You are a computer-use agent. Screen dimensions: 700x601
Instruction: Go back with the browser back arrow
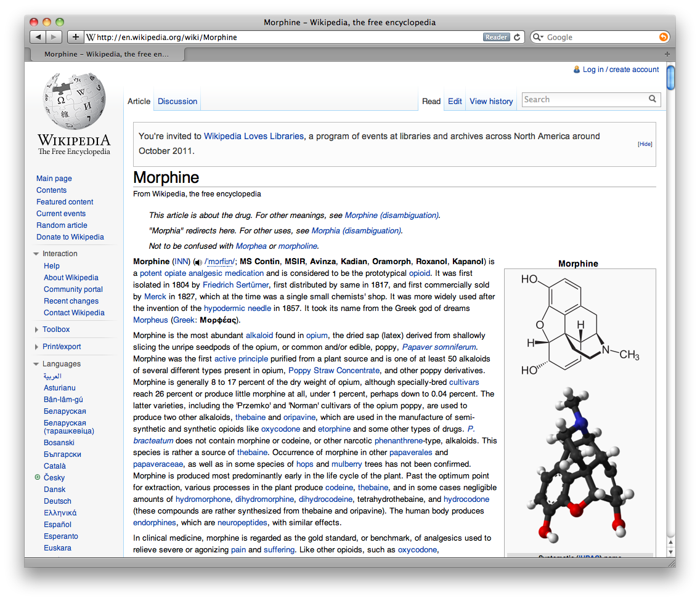pyautogui.click(x=38, y=37)
